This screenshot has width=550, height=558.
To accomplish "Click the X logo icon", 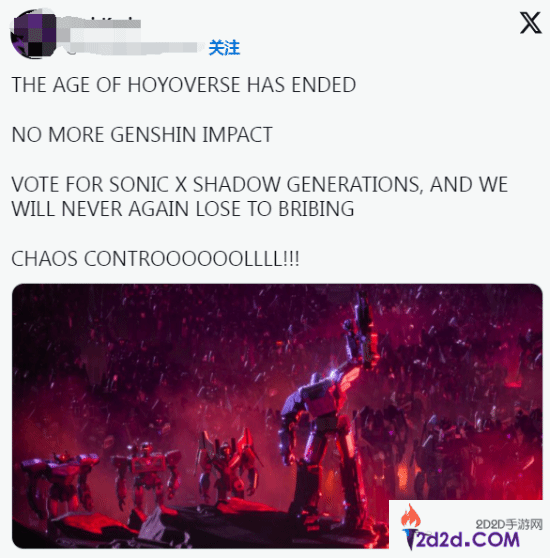I will pos(530,23).
